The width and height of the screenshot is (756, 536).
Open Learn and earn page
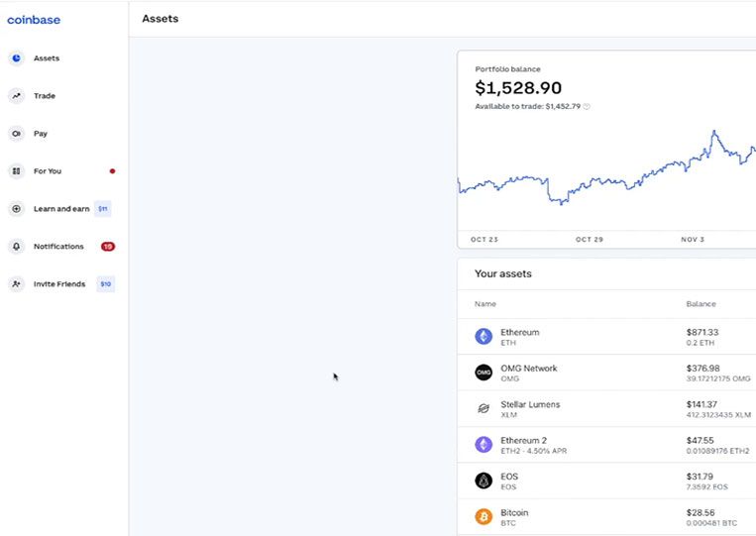point(61,209)
